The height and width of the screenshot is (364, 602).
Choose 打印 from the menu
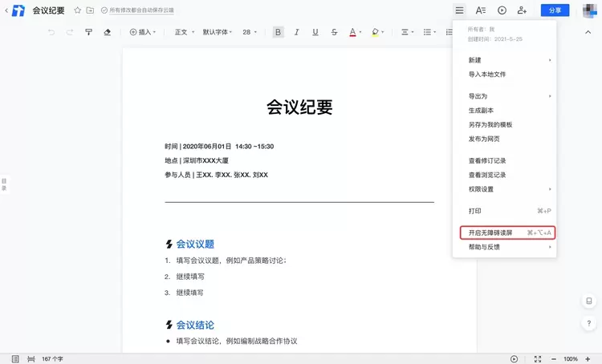(x=475, y=211)
